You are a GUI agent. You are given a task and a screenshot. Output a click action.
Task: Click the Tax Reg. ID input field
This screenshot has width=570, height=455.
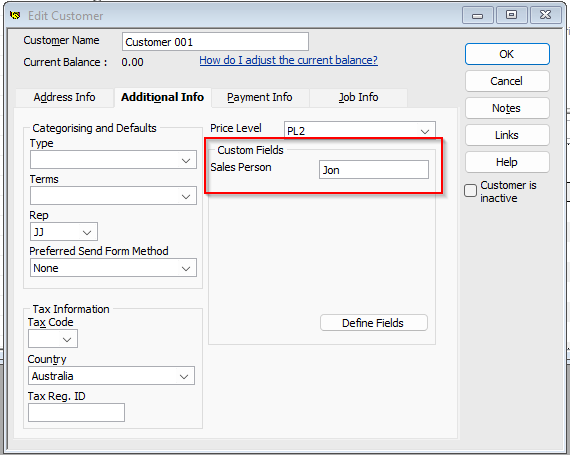click(76, 412)
